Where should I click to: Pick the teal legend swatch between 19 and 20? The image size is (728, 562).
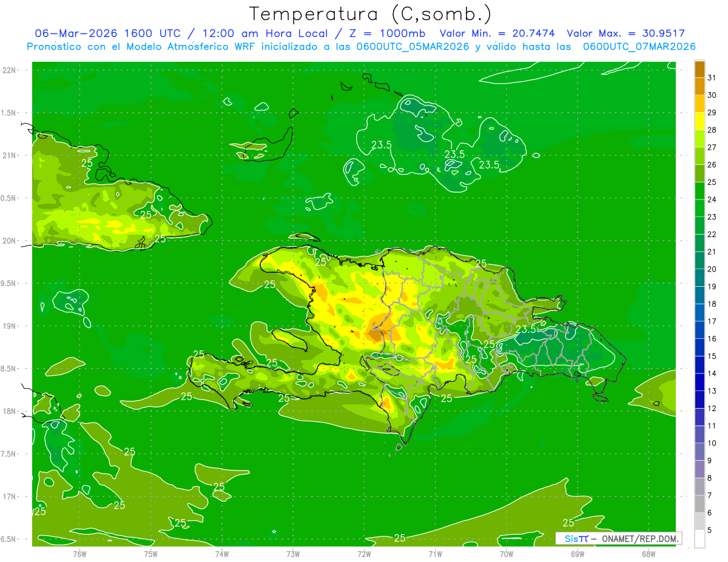tap(699, 278)
